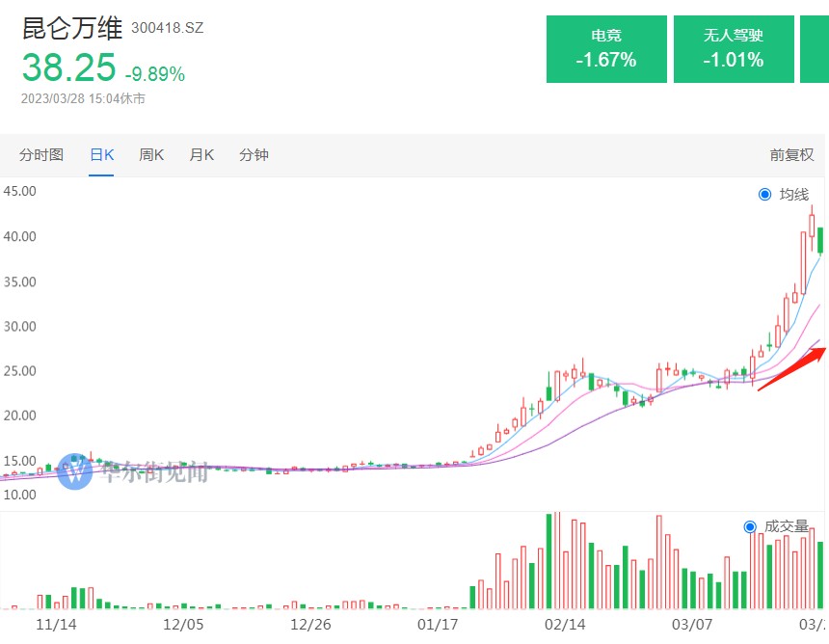Click the 45.00 price axis label

pos(20,191)
